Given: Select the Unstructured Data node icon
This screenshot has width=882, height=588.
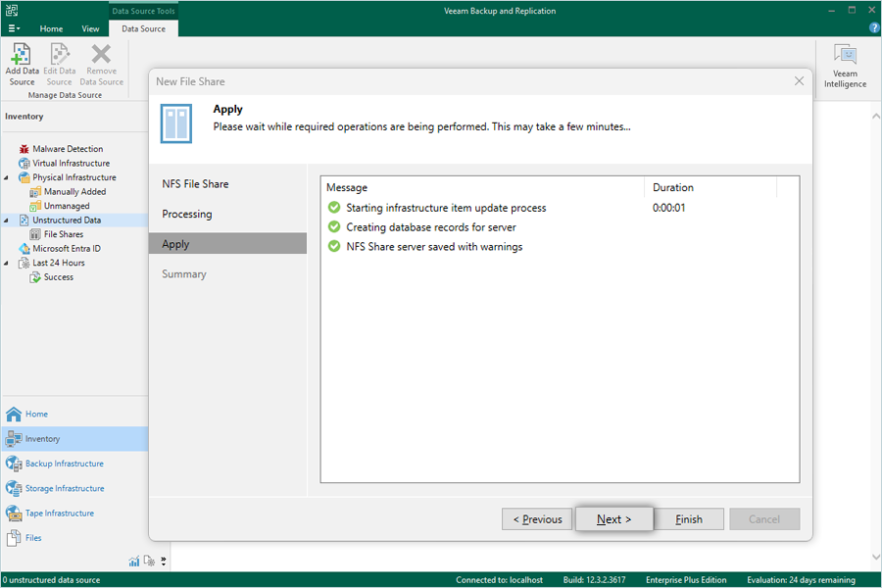Looking at the screenshot, I should click(24, 220).
